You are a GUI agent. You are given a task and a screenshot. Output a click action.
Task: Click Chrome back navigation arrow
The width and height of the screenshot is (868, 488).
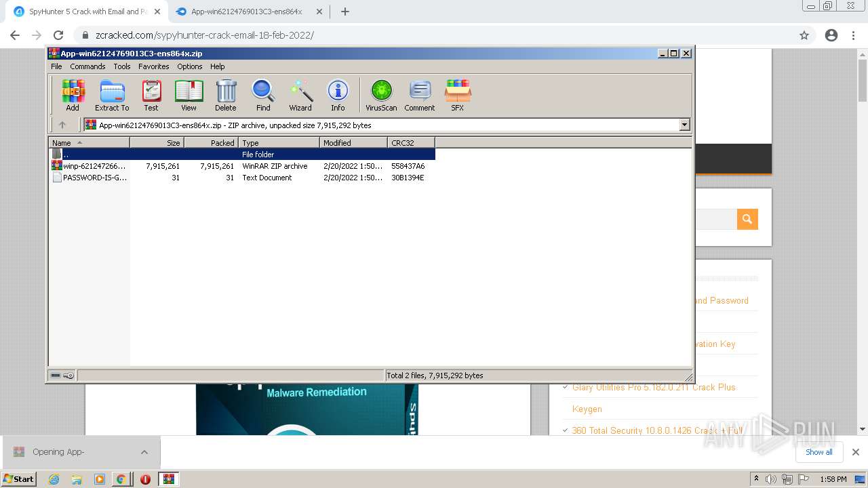(x=15, y=35)
